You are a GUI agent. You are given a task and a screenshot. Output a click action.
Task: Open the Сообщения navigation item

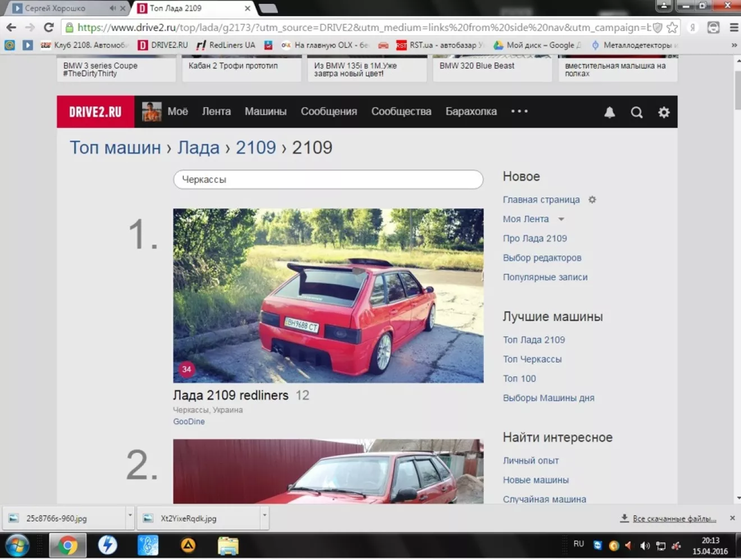coord(329,111)
